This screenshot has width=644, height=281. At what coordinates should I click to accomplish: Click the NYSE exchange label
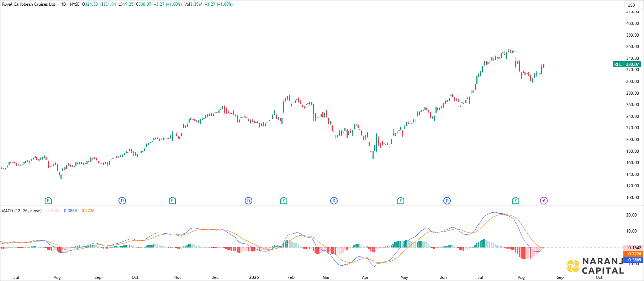75,4
